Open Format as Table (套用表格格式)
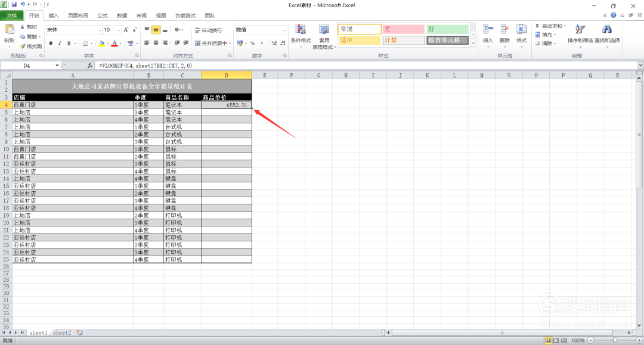This screenshot has height=345, width=644. [324, 36]
